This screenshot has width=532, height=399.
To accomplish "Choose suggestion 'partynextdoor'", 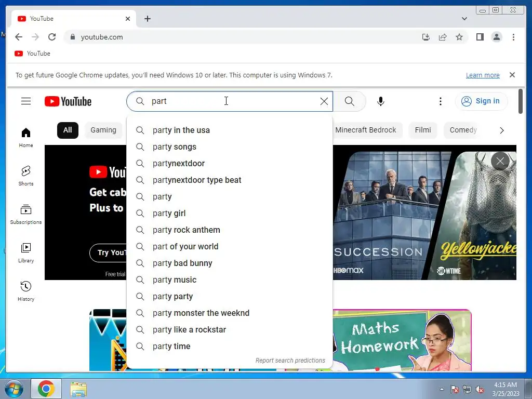I will pos(229,164).
